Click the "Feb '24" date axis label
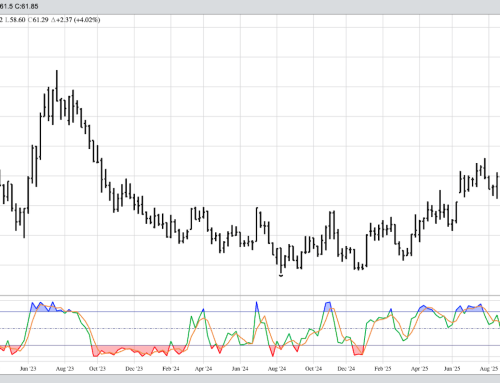500x383 pixels. 171,369
